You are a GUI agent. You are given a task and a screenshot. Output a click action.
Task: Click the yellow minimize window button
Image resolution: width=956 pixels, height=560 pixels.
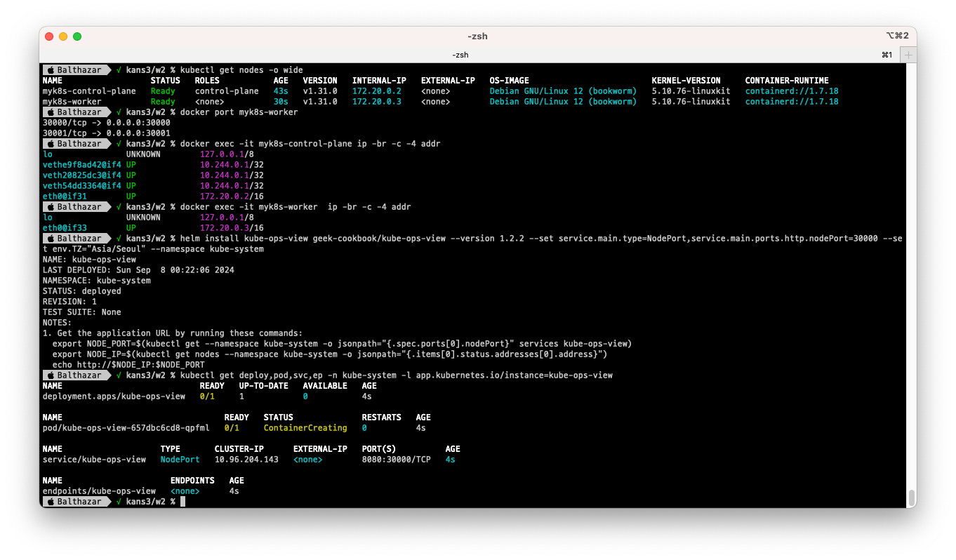63,36
